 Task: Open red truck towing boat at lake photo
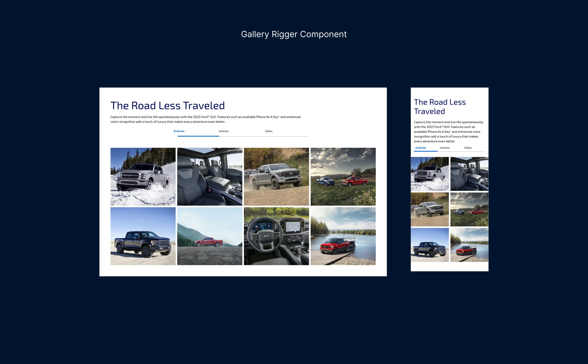point(343,236)
